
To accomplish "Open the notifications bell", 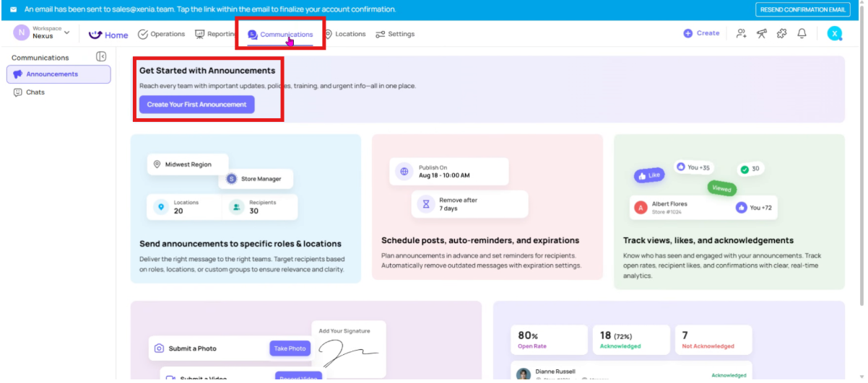I will [x=802, y=33].
